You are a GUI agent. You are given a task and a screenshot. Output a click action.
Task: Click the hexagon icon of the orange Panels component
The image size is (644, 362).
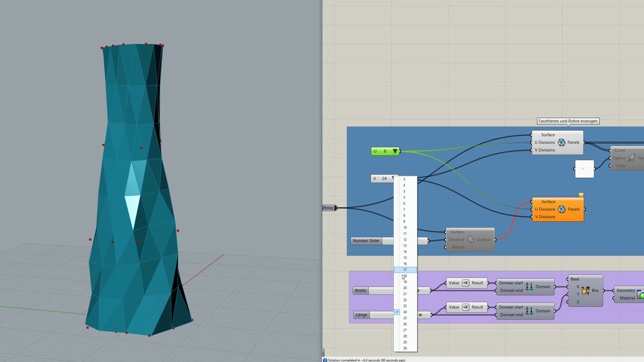(561, 209)
